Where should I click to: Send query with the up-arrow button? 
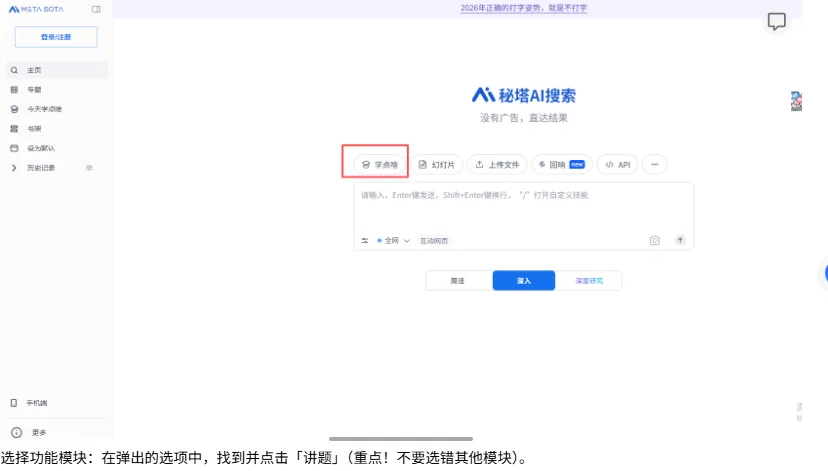pyautogui.click(x=680, y=240)
